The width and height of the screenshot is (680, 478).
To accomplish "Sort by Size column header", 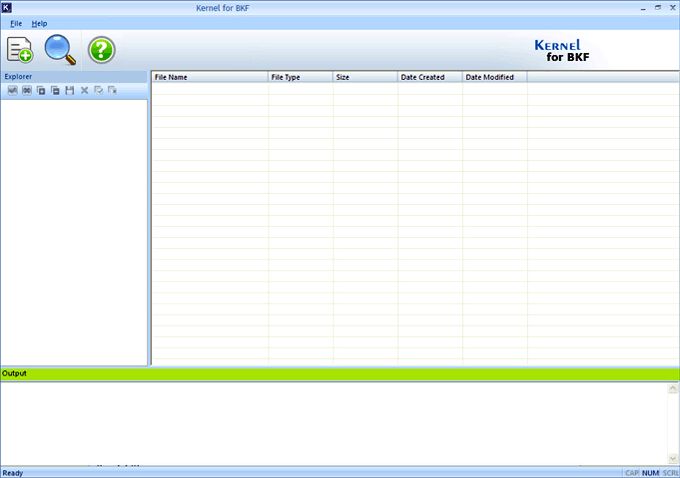I will [365, 77].
